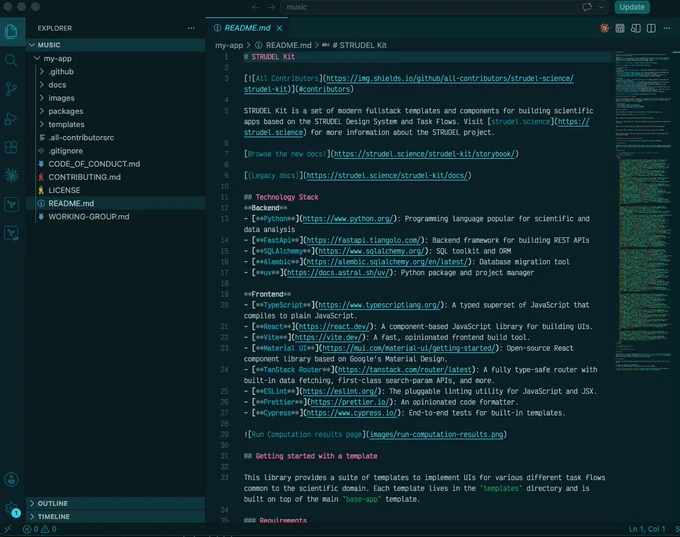Click the images/run-computation-results.png link
Image resolution: width=680 pixels, height=537 pixels.
pyautogui.click(x=436, y=434)
